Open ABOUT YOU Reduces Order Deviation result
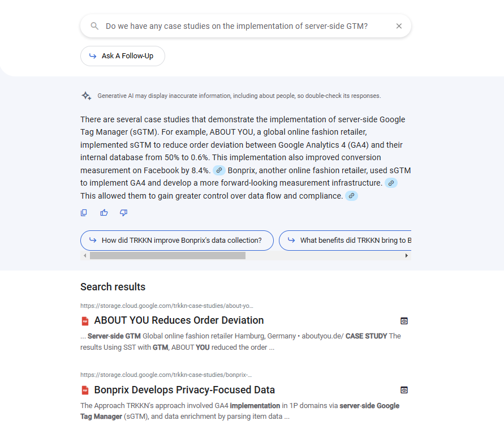This screenshot has height=429, width=504. (x=178, y=320)
